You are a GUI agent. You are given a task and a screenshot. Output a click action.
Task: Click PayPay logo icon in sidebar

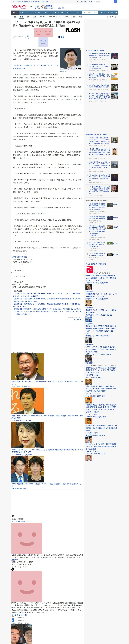[x=89, y=270]
